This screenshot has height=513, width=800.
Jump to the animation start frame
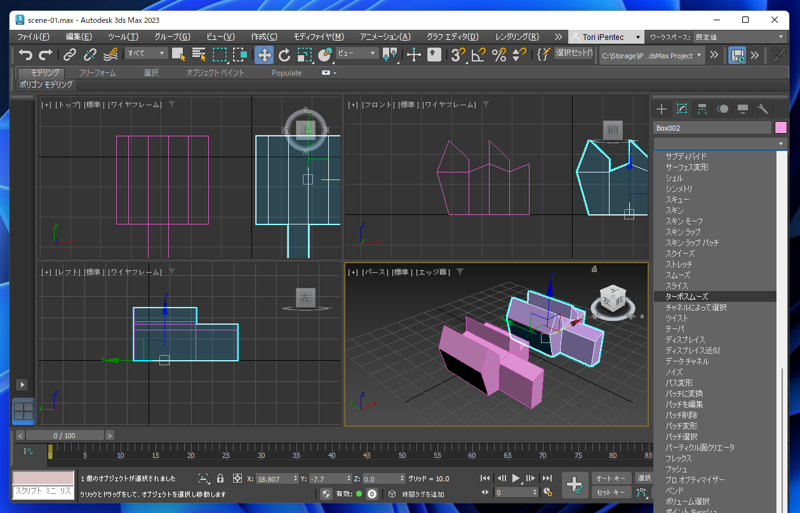485,478
